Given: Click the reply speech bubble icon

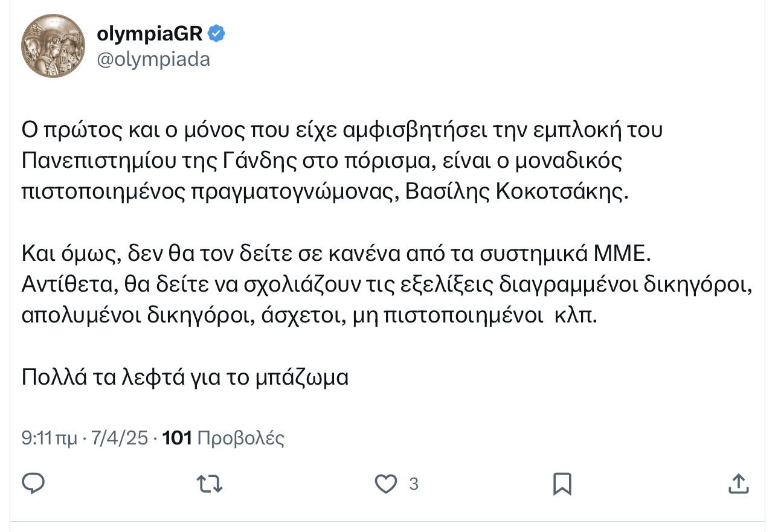Looking at the screenshot, I should tap(34, 483).
